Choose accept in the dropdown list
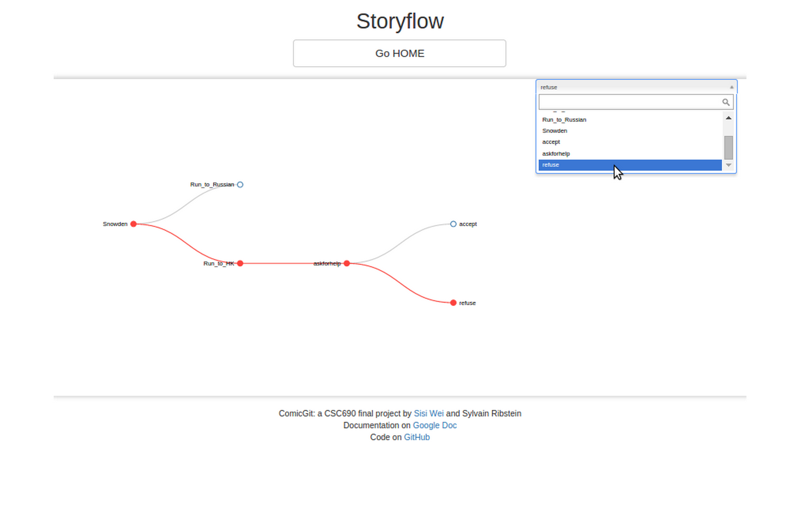The width and height of the screenshot is (812, 512). pyautogui.click(x=551, y=142)
